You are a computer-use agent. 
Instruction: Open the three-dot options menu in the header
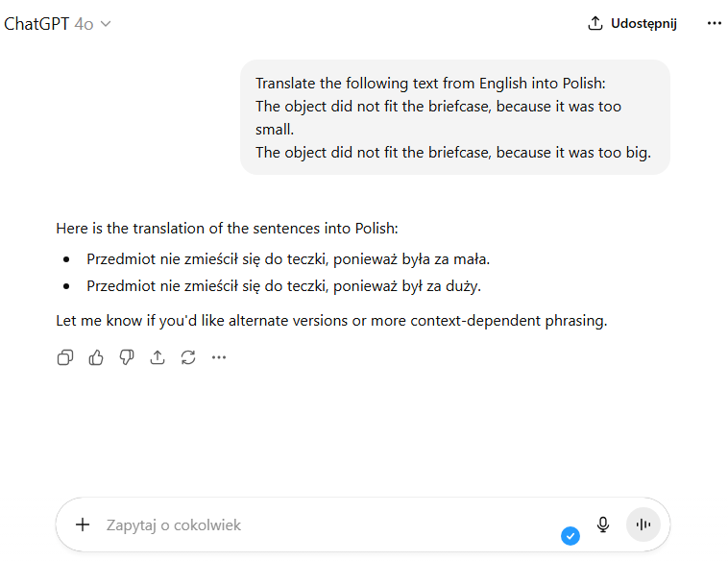(x=714, y=24)
